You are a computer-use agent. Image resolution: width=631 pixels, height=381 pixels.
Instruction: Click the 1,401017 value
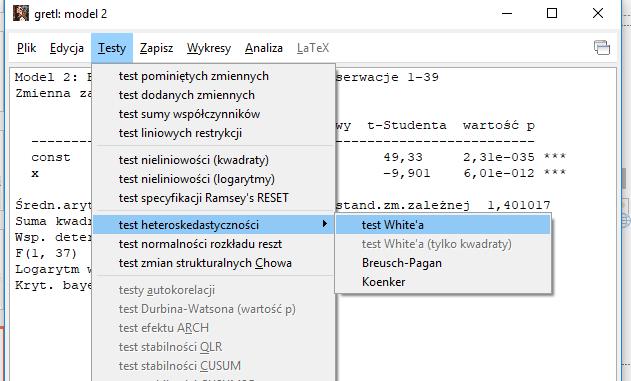518,205
